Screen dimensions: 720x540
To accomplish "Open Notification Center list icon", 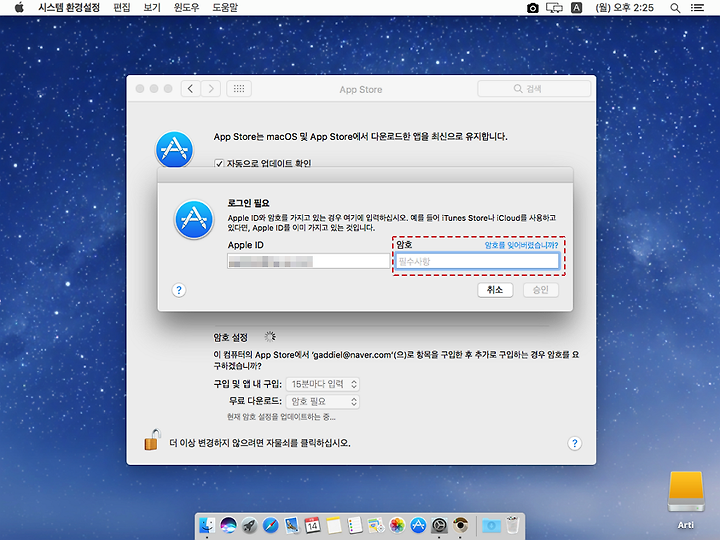I will coord(698,8).
